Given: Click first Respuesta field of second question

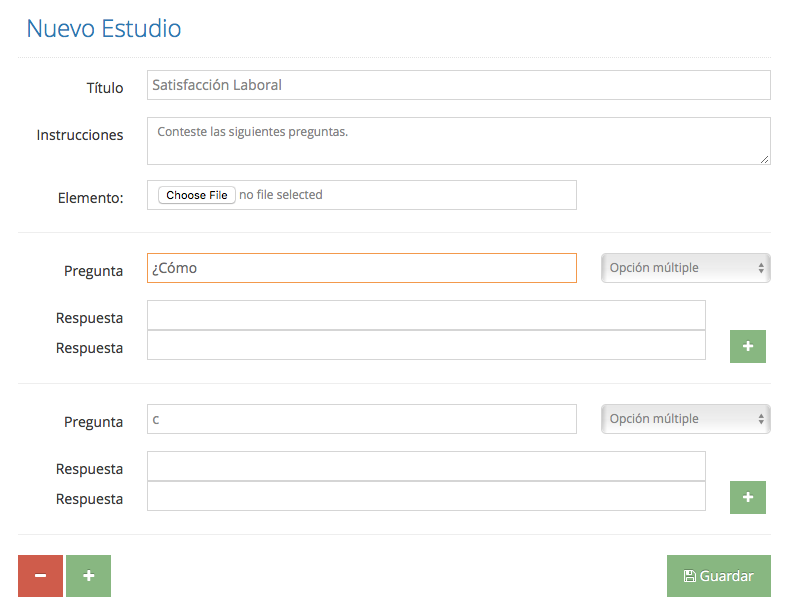Looking at the screenshot, I should [x=426, y=466].
